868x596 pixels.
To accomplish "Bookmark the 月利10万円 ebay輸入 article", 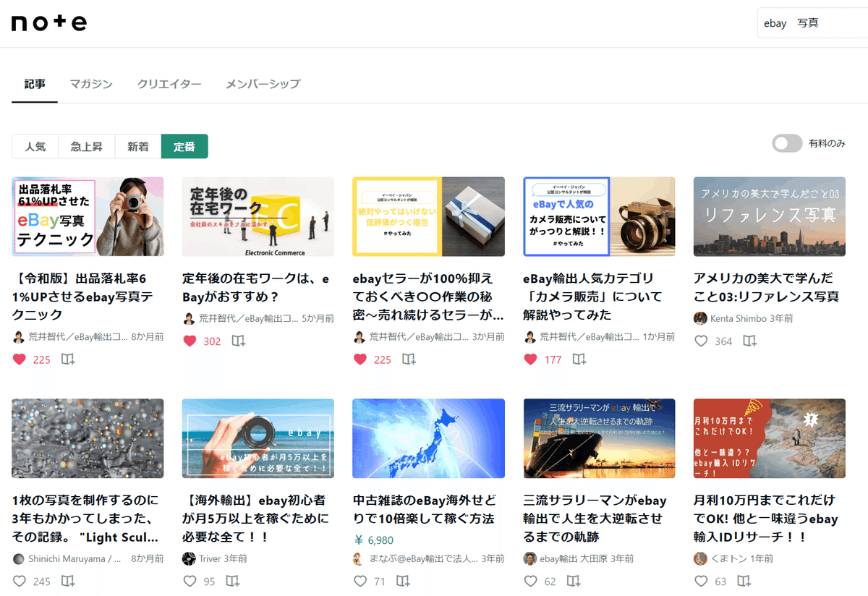I will click(744, 581).
